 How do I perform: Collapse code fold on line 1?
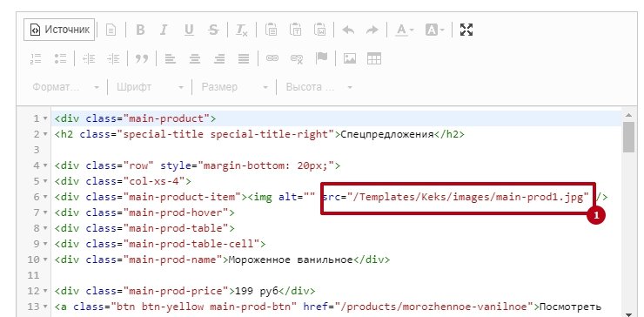coord(45,118)
